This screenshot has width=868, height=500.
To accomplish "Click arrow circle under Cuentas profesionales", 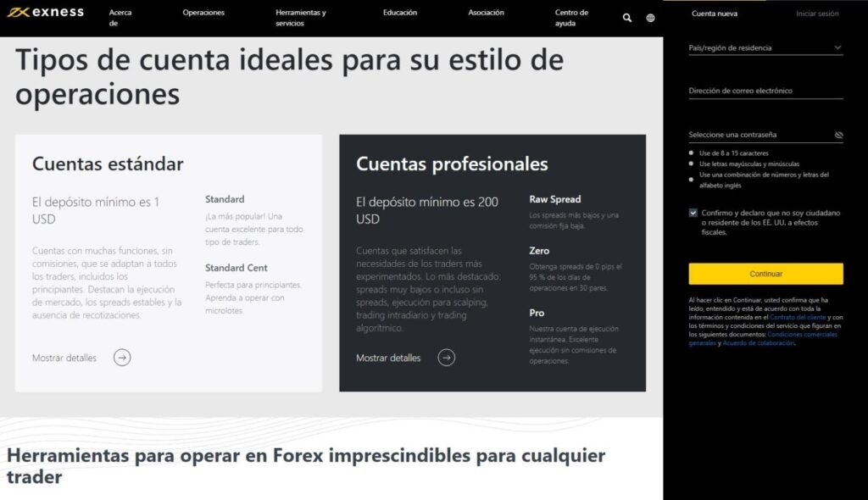I will (x=446, y=358).
